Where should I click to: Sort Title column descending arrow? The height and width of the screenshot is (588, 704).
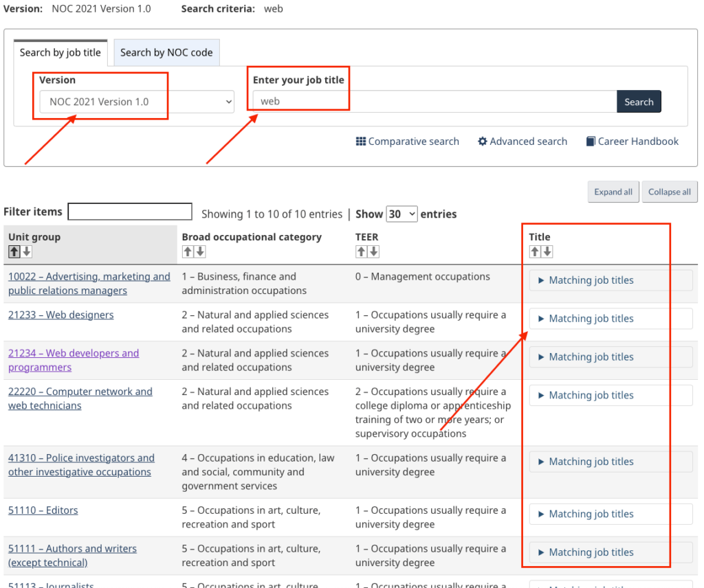[x=548, y=252]
